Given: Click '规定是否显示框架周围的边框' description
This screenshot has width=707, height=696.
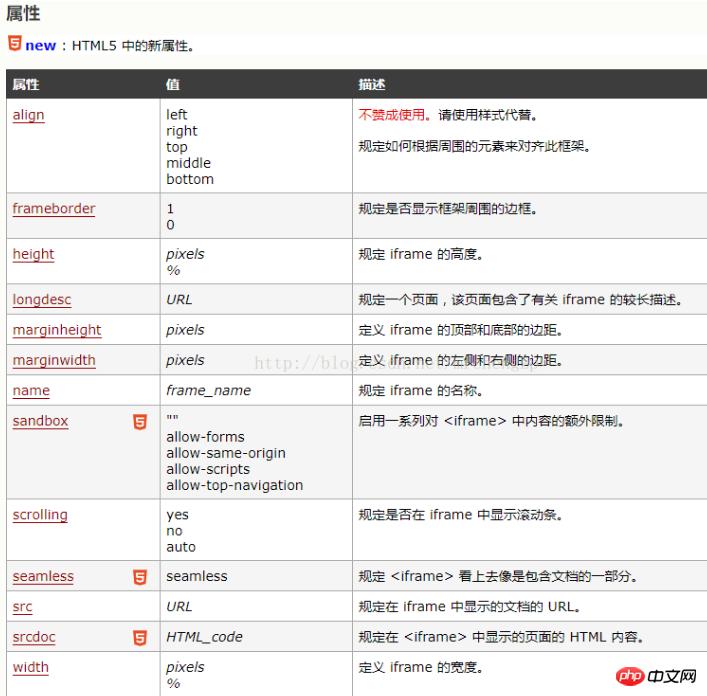Looking at the screenshot, I should (447, 209).
